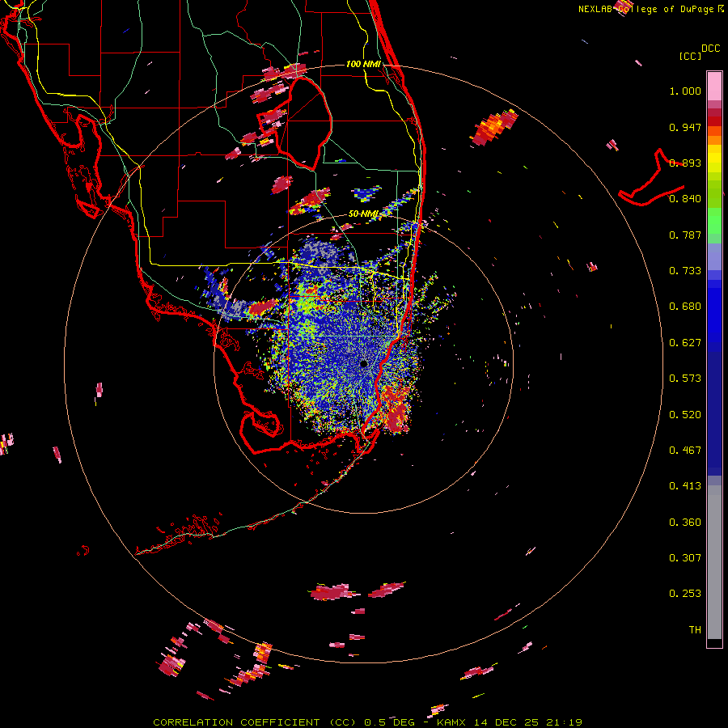
Task: Click the 50 NMI range ring label
Action: click(363, 214)
